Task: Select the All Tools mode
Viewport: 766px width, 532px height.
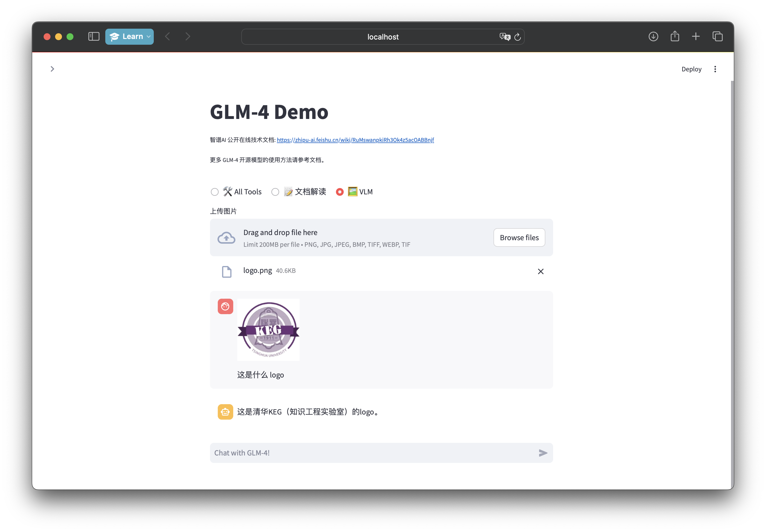Action: point(215,192)
